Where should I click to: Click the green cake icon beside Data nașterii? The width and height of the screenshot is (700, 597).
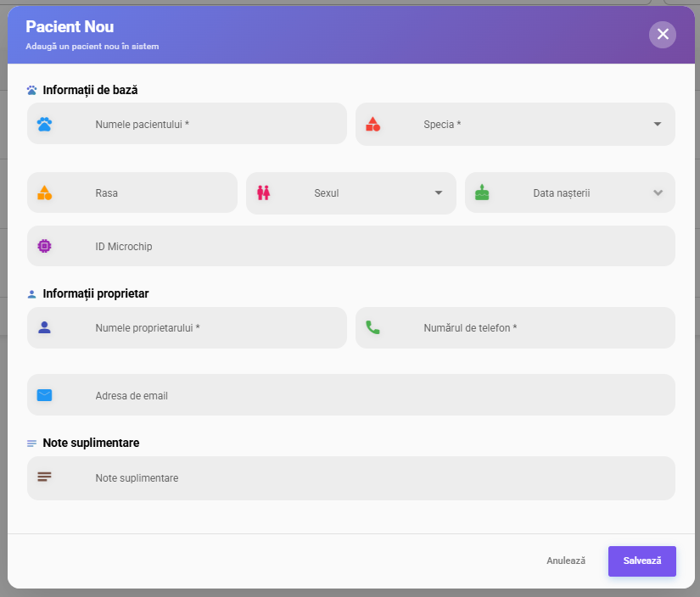pos(482,192)
